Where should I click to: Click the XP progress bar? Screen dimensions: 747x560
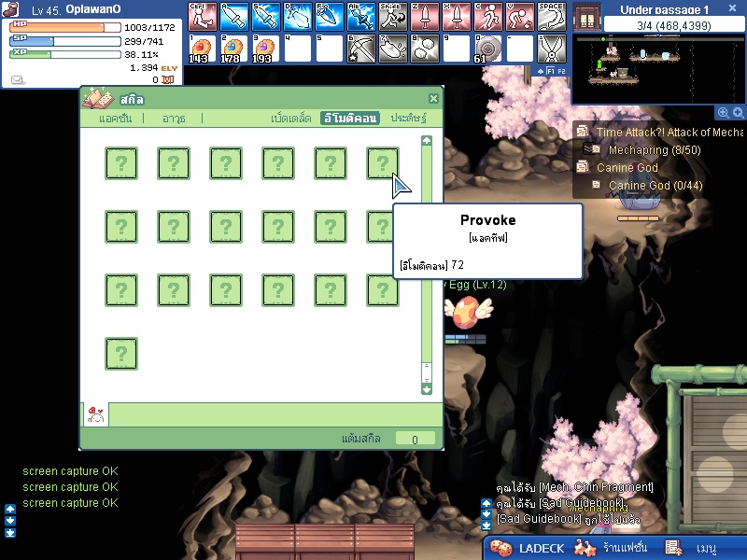click(x=65, y=54)
